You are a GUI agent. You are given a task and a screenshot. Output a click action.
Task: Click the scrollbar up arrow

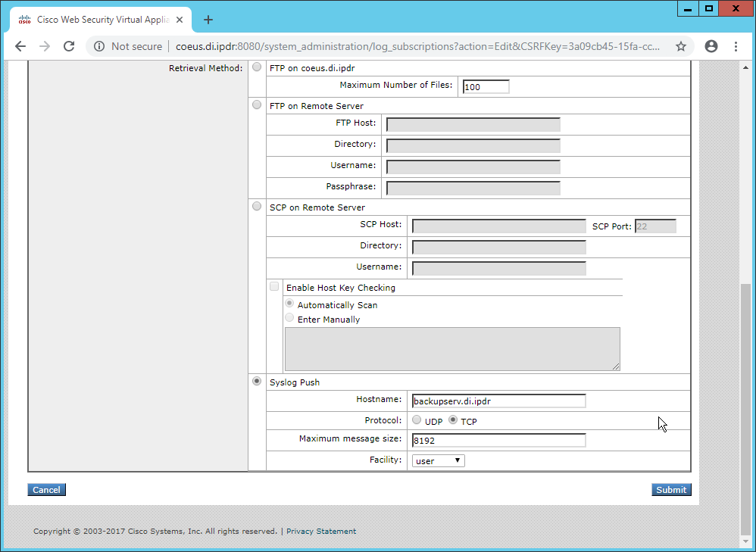pyautogui.click(x=745, y=68)
